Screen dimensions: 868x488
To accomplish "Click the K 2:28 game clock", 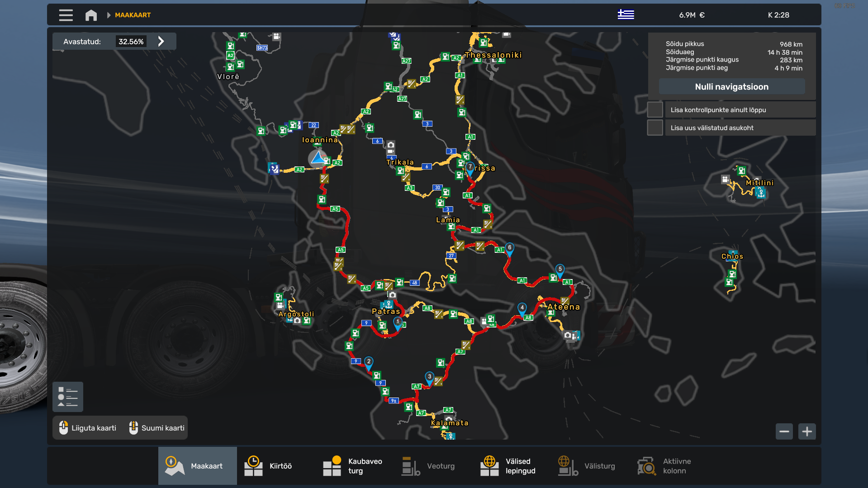I will (778, 15).
